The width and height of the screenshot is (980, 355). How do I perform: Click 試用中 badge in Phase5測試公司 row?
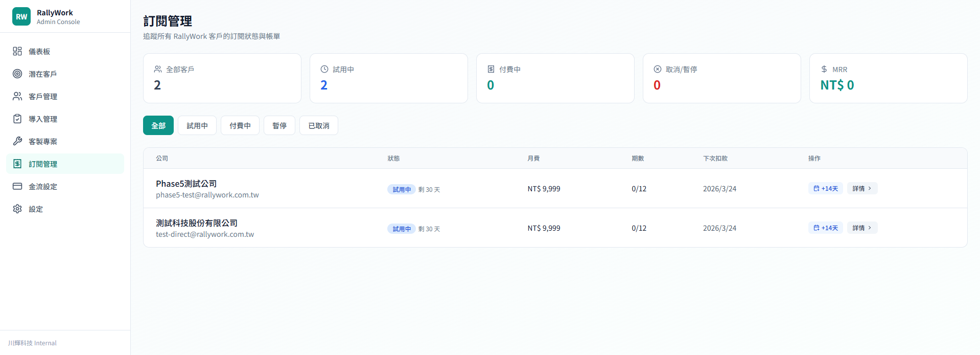coord(402,189)
